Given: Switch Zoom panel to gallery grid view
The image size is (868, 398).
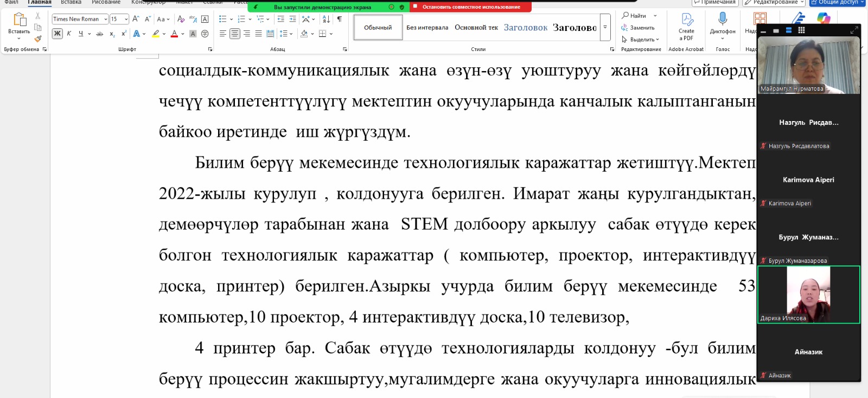Looking at the screenshot, I should coord(801,30).
